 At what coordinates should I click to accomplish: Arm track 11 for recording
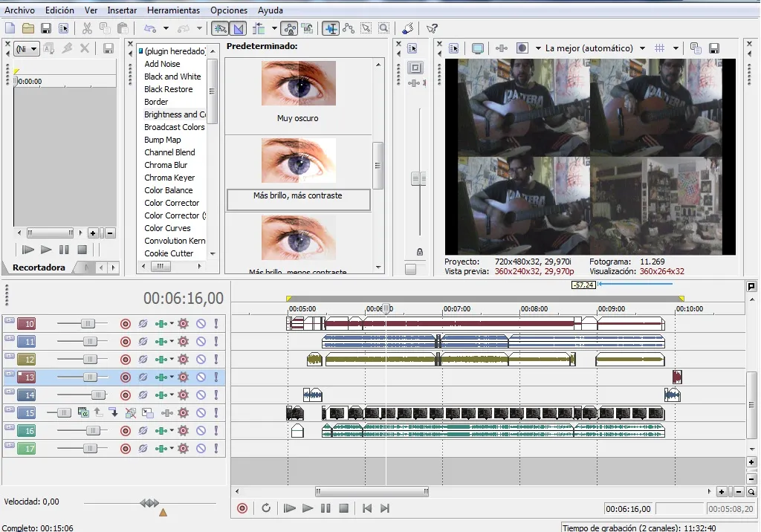tap(126, 342)
